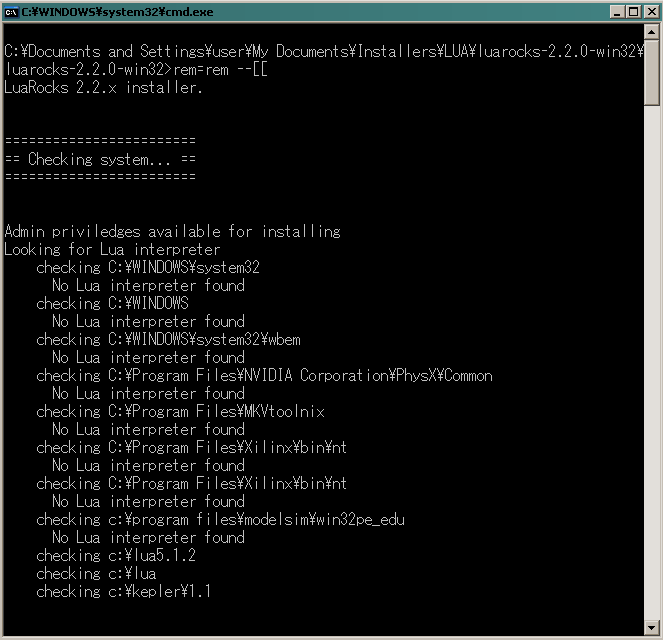Click 'checking C:¥WINDOWS¥system32' line

coord(148,268)
